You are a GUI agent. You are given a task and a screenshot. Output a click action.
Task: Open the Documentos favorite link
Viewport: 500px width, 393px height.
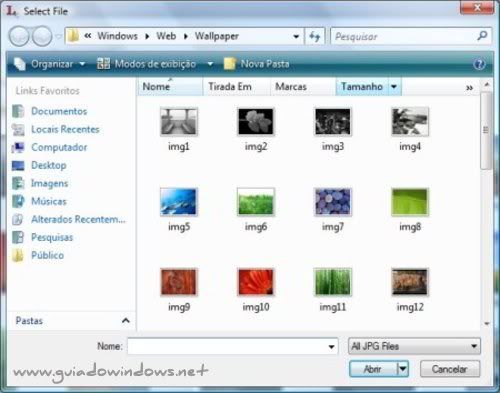point(59,111)
